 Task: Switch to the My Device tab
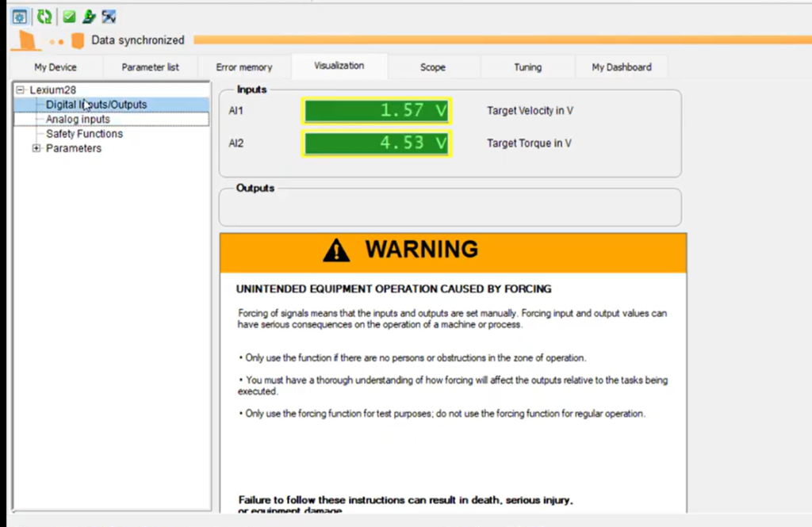coord(56,67)
